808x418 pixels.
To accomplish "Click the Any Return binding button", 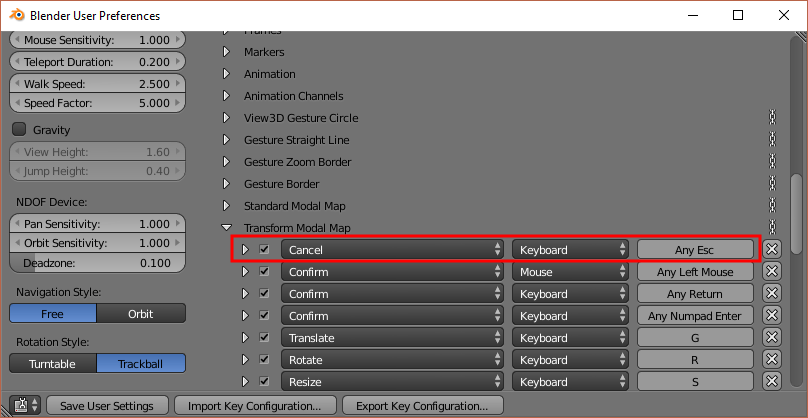I will pyautogui.click(x=695, y=294).
